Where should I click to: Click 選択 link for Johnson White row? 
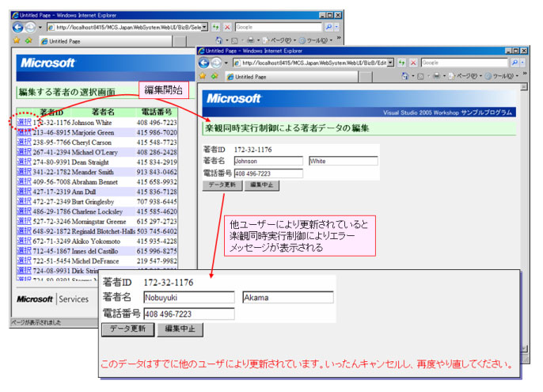coord(25,122)
